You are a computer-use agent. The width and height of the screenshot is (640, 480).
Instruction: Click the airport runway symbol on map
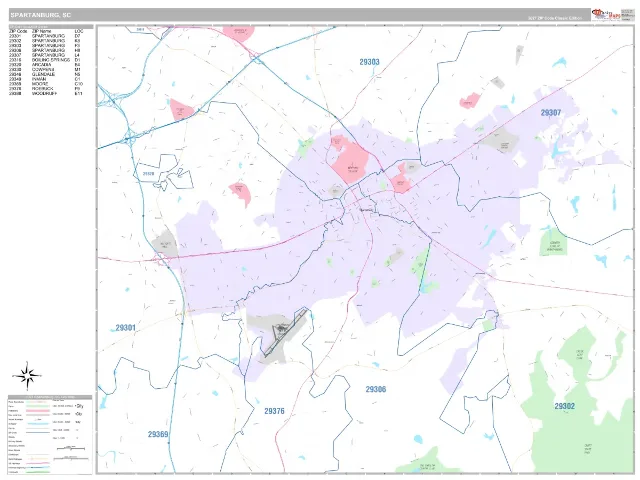(285, 332)
